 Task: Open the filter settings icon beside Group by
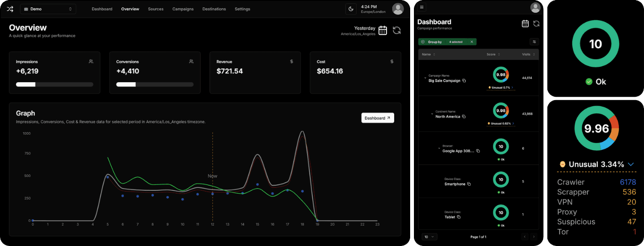(534, 42)
